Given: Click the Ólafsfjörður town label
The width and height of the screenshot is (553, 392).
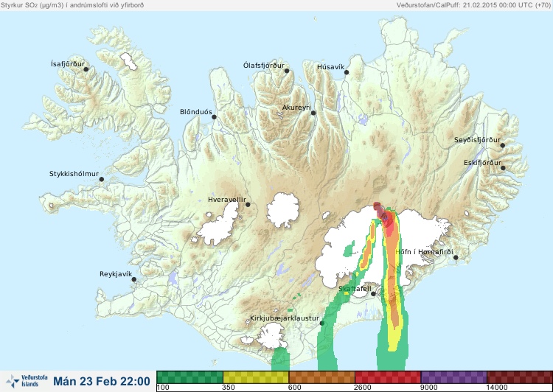Looking at the screenshot, I should point(264,66).
